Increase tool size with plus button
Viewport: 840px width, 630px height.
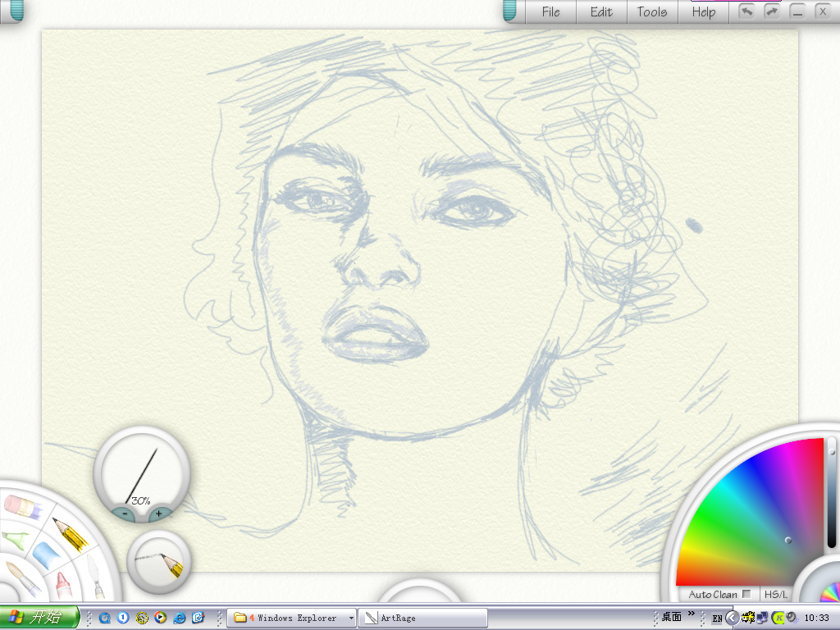(x=158, y=514)
